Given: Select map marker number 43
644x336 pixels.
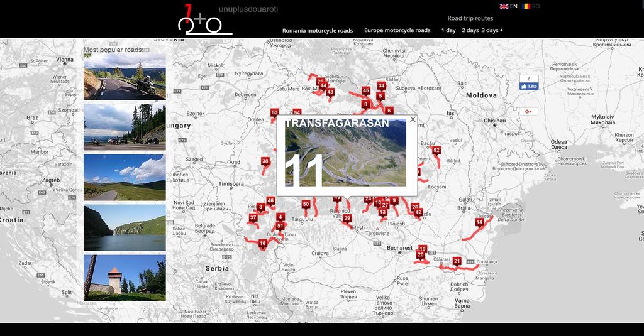Looking at the screenshot, I should (330, 93).
